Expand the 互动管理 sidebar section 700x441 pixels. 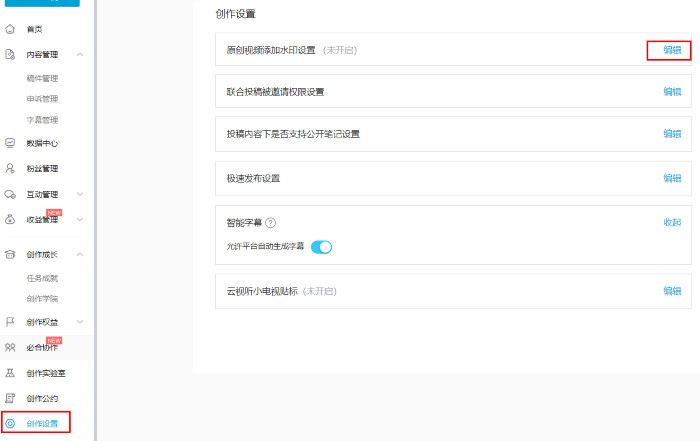(80, 194)
